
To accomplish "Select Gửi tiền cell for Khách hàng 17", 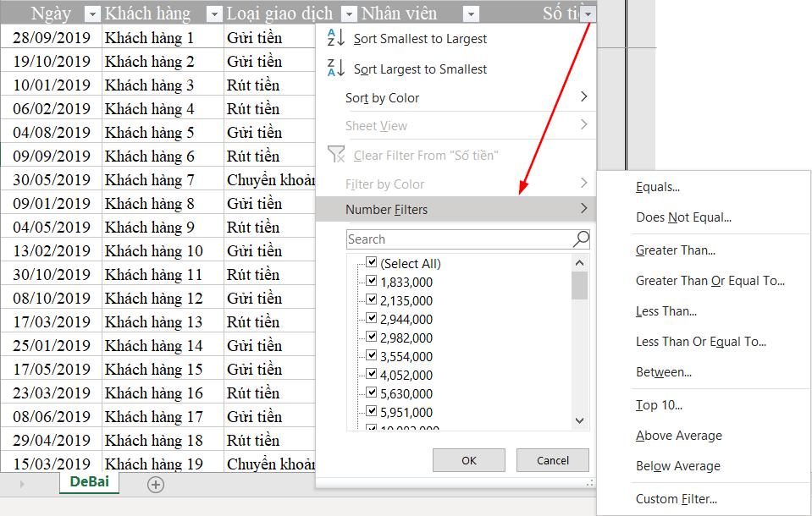I will pos(270,417).
